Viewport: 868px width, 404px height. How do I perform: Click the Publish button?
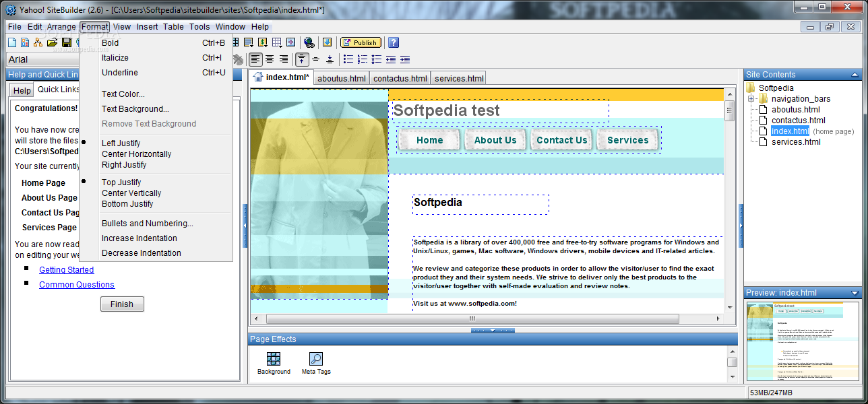[361, 42]
